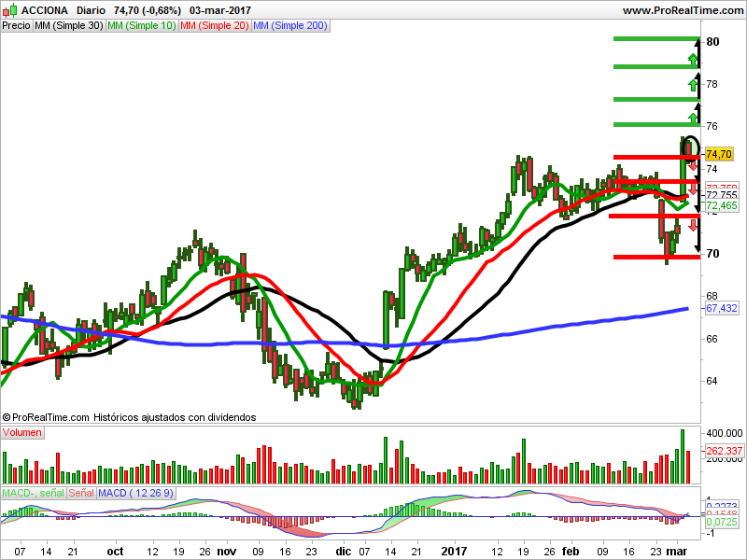Click the 400.000 volume axis label
This screenshot has width=747, height=560.
coord(725,433)
